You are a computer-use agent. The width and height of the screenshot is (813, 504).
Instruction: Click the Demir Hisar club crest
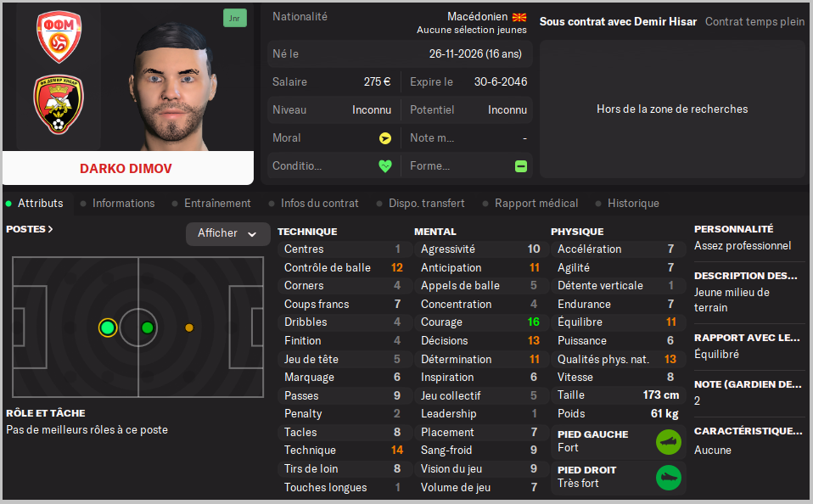pos(59,105)
